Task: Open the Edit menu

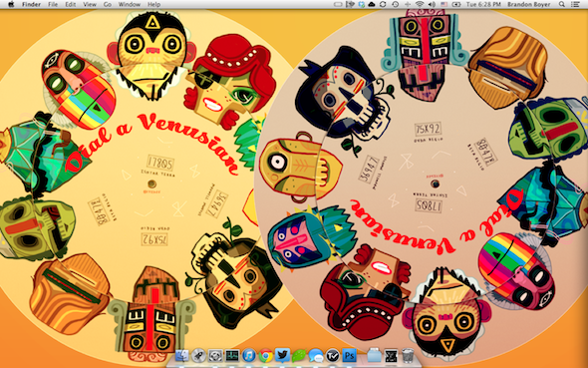Action: 70,5
